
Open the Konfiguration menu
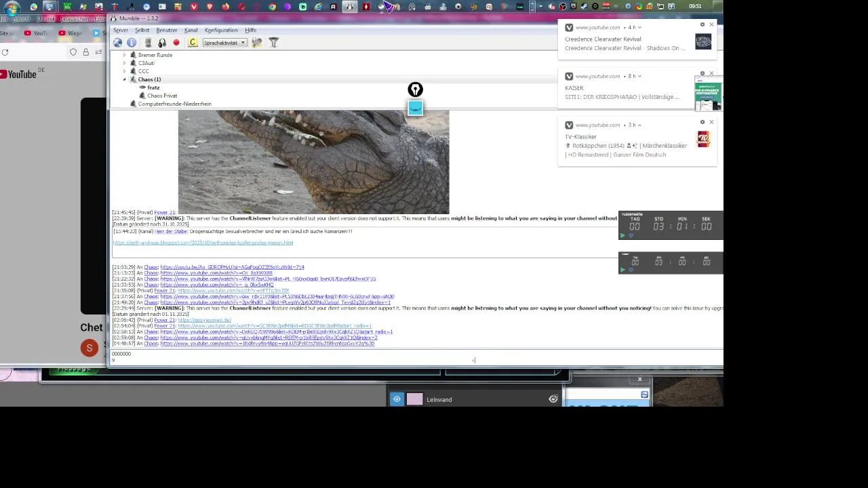(x=221, y=30)
